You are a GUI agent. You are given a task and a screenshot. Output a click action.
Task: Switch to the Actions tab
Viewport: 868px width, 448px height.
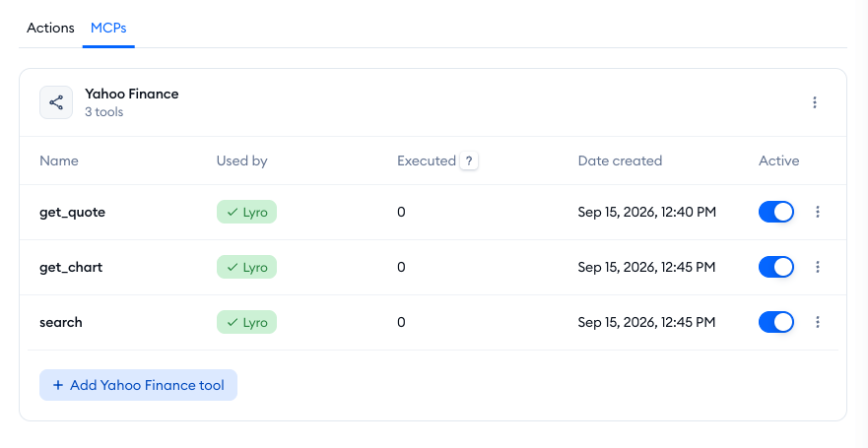[50, 28]
